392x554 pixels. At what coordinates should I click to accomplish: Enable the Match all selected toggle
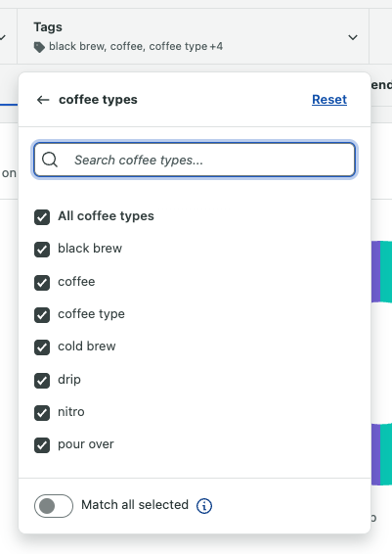[x=54, y=506]
